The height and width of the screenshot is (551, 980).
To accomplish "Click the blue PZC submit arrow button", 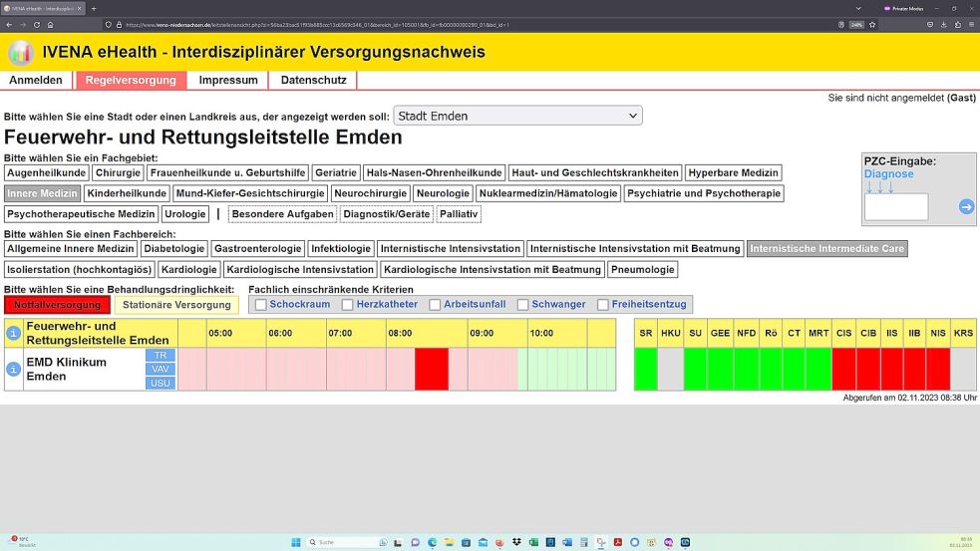I will point(966,207).
